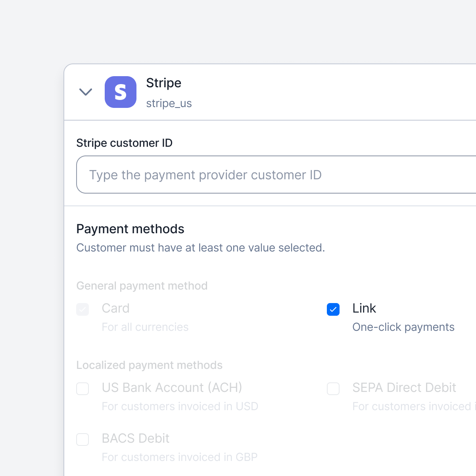Click 'For customers invoiced in USD' text

(180, 406)
